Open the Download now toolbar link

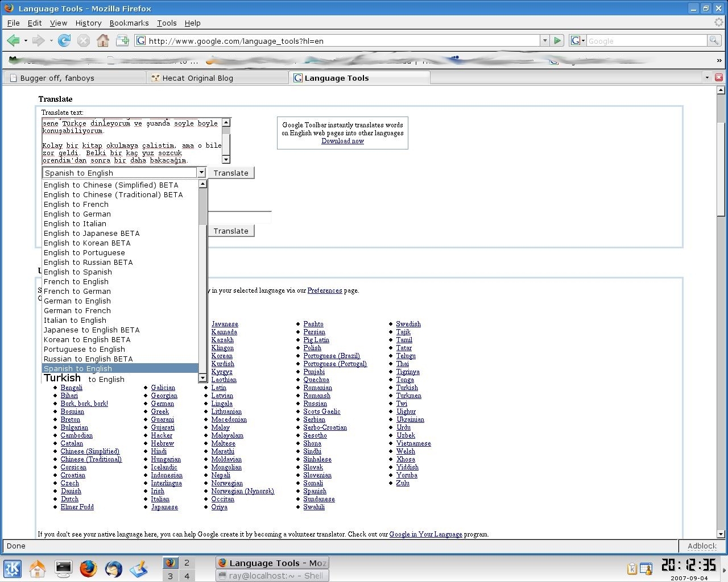(x=342, y=141)
